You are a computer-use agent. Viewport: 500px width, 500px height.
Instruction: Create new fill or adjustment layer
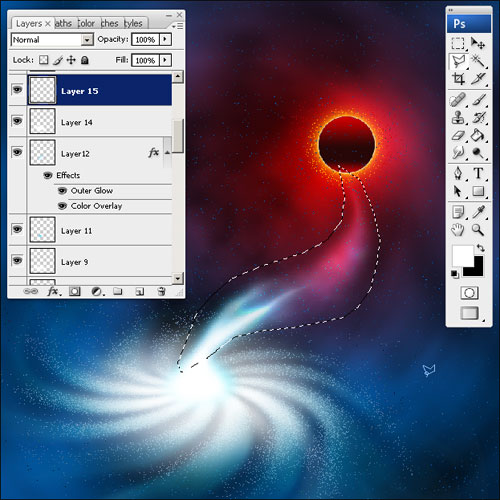97,292
